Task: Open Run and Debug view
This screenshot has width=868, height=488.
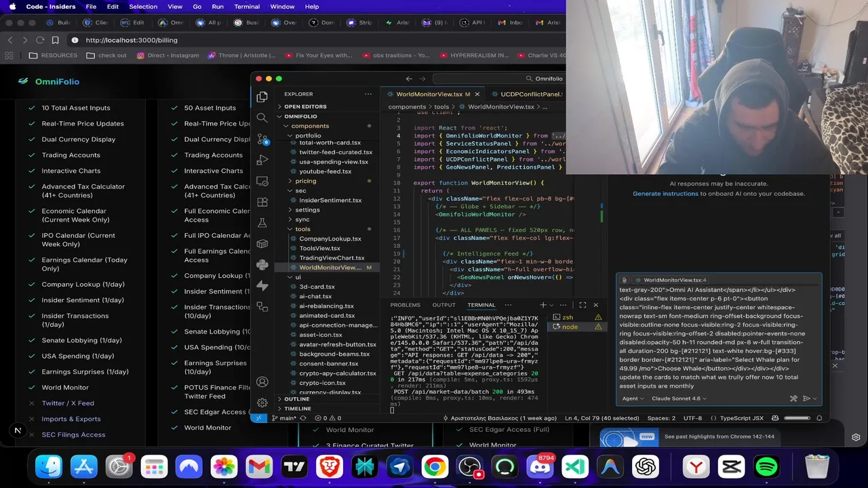Action: click(262, 160)
